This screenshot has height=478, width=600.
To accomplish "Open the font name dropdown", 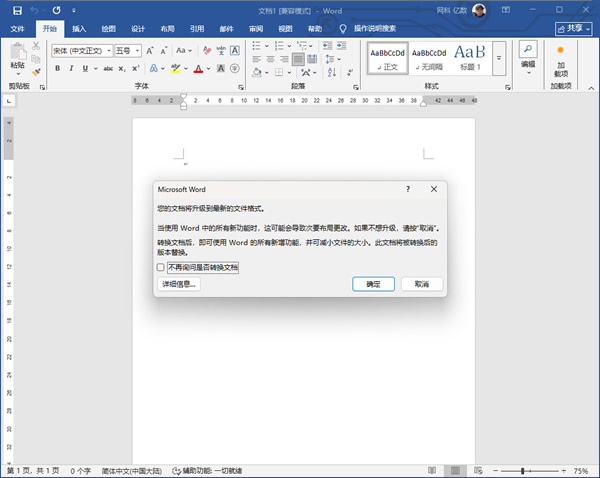I will [109, 51].
